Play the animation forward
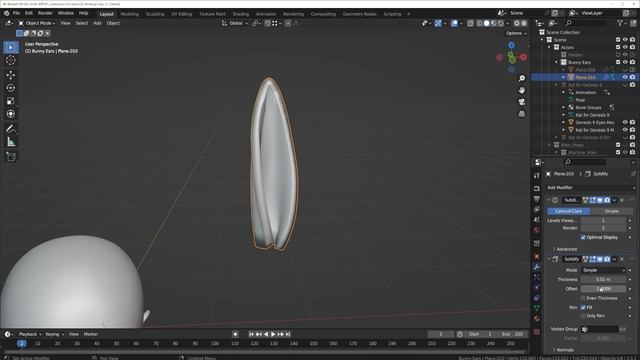Image resolution: width=640 pixels, height=360 pixels. pos(273,334)
